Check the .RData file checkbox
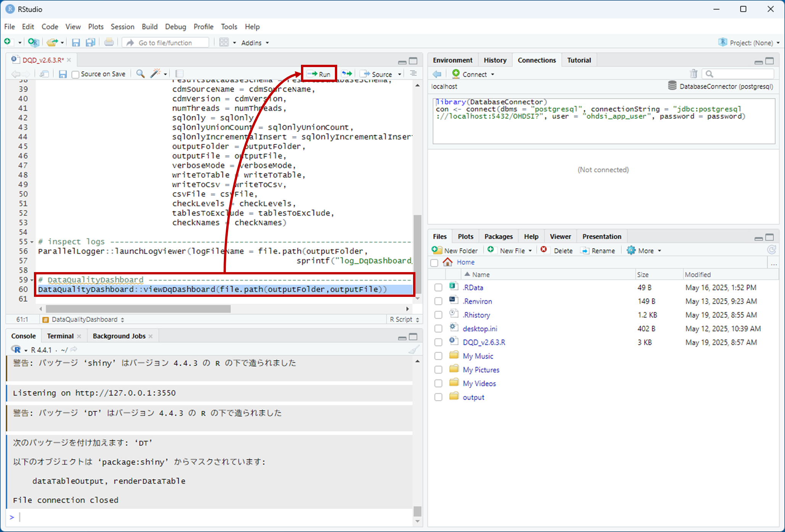785x532 pixels. click(438, 288)
